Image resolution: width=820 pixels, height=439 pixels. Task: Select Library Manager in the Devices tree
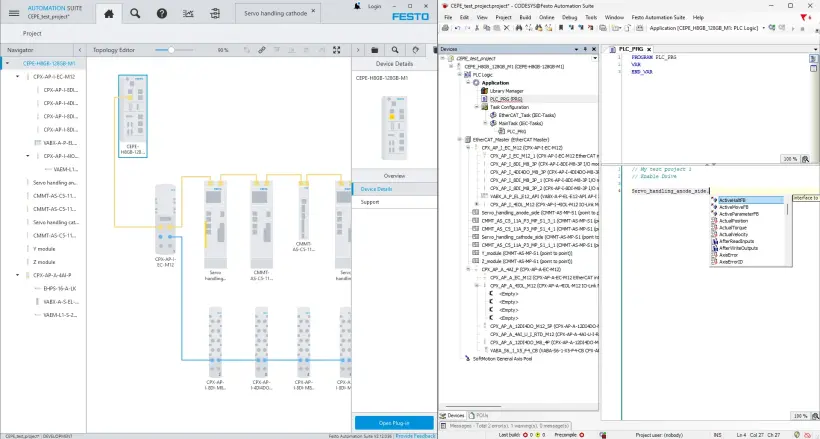tap(507, 91)
